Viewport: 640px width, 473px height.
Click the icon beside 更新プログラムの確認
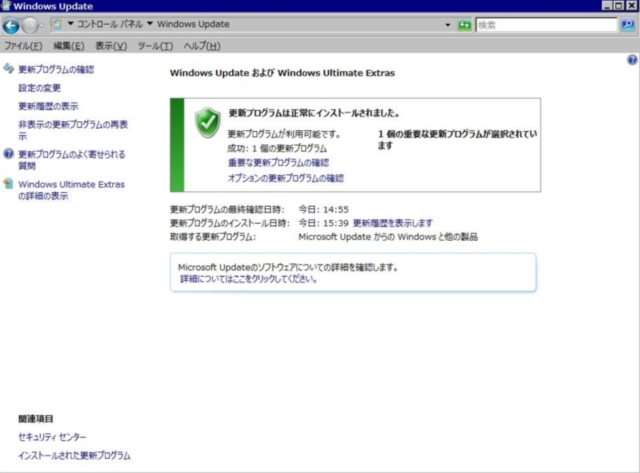pos(9,68)
